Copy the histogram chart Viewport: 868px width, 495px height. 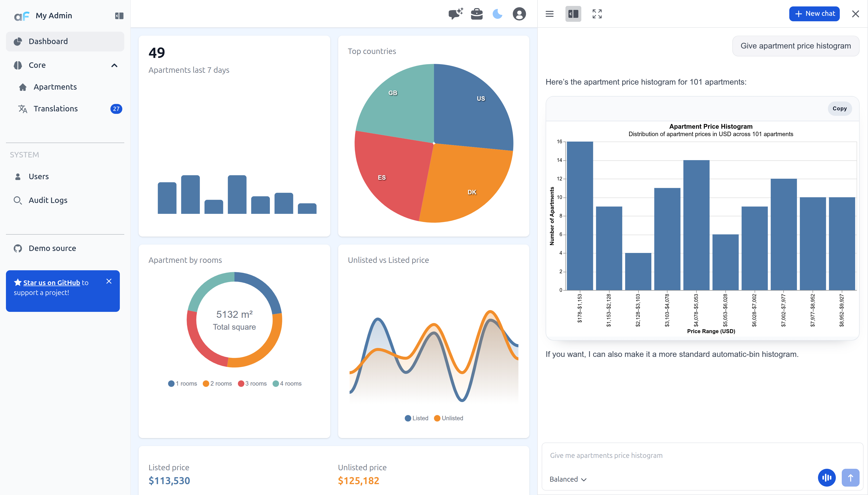coord(840,108)
